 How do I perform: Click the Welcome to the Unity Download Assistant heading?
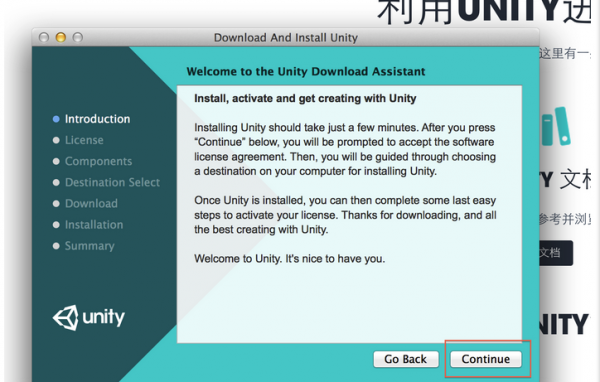click(x=306, y=72)
